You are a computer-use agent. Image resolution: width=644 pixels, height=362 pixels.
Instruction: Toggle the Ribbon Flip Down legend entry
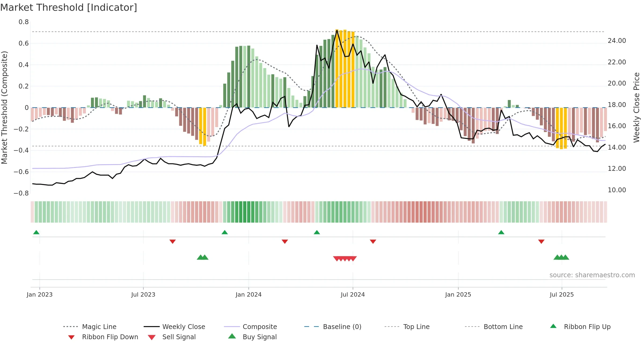click(x=103, y=337)
